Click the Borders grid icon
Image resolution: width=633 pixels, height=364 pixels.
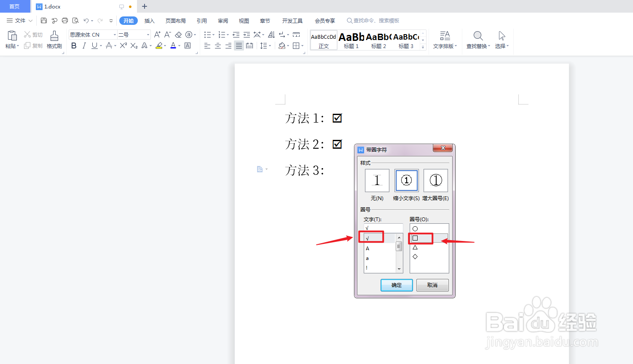click(296, 45)
